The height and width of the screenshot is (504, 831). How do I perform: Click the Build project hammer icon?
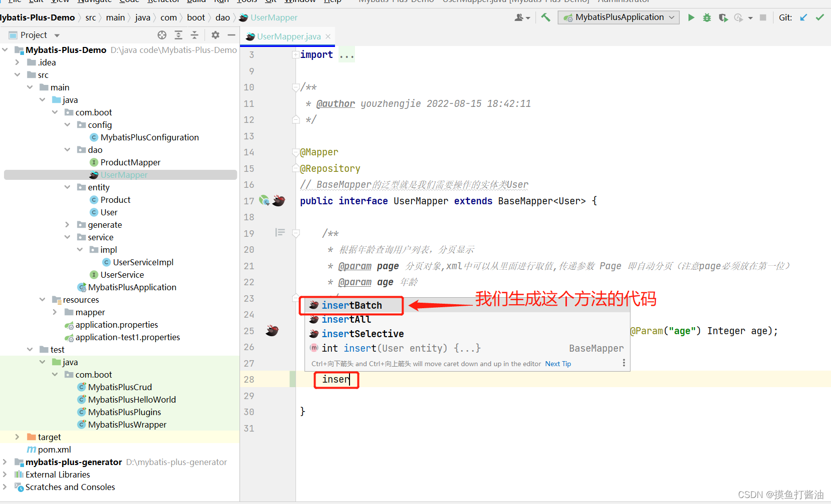point(545,17)
